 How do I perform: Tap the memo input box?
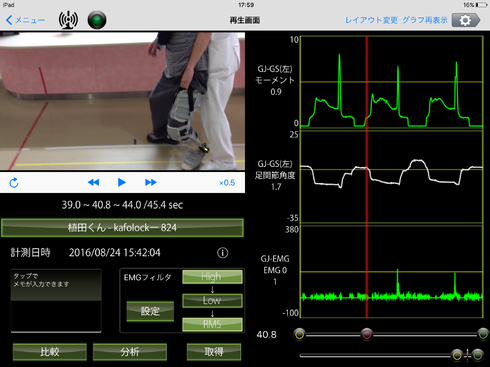pos(56,301)
